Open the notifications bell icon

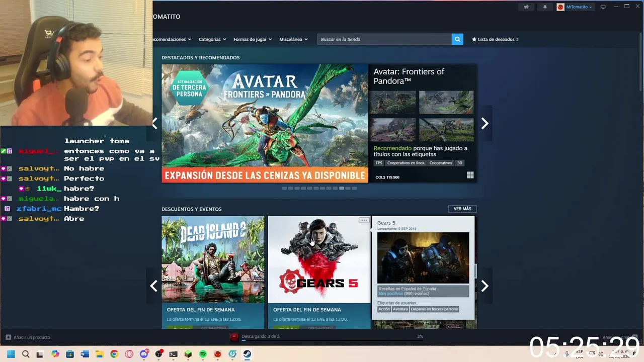[545, 7]
